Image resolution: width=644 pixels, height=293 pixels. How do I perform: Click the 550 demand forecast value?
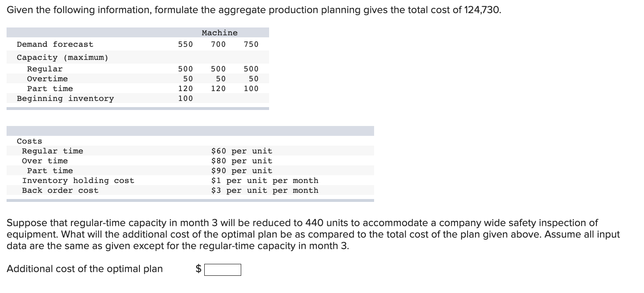click(x=185, y=44)
